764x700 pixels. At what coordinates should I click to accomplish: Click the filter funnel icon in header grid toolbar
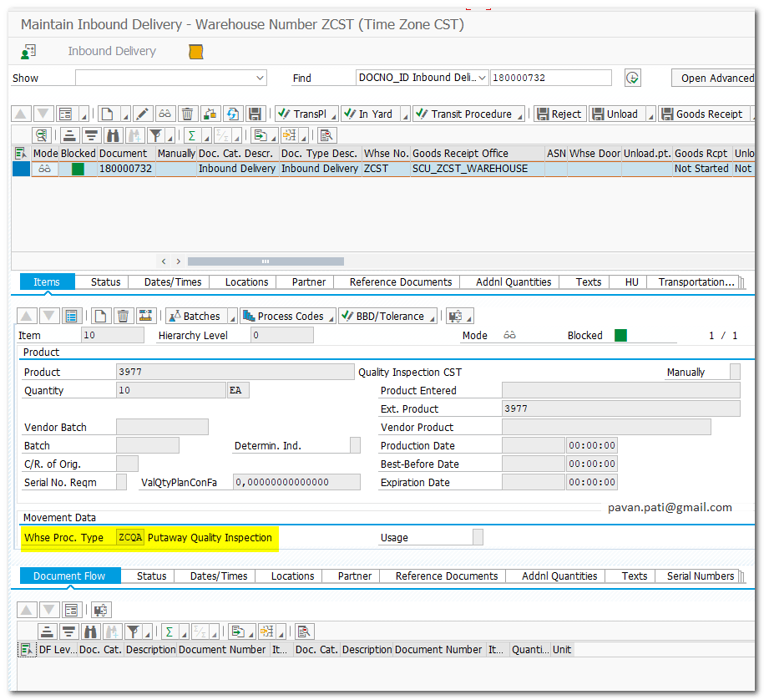[155, 135]
